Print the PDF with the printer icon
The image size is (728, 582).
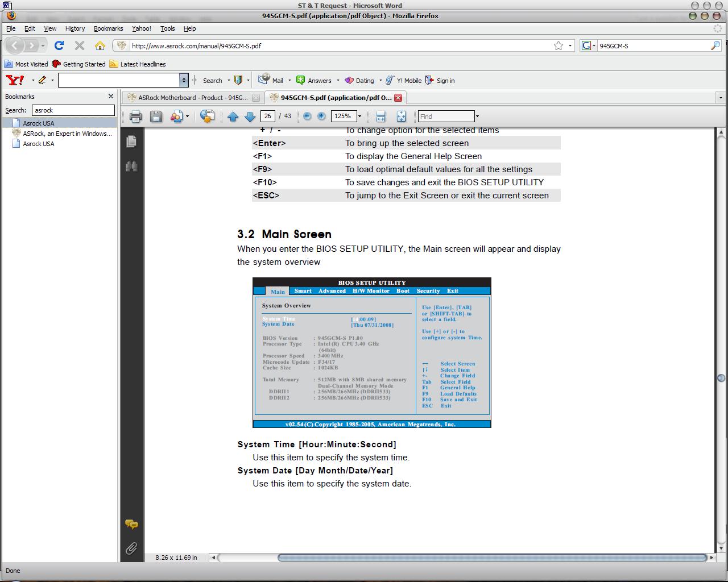click(135, 117)
